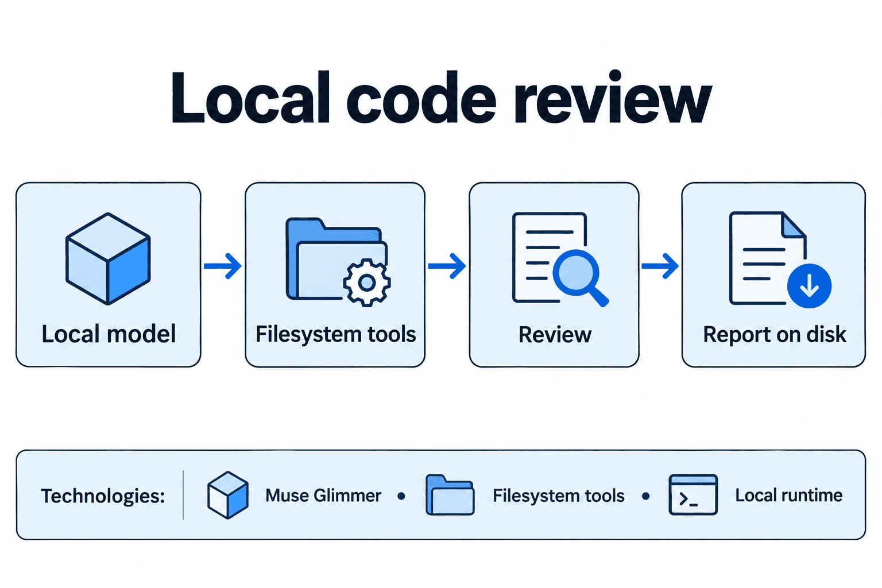Screen dimensions: 882x588
Task: Click the "Muse Glimmer" text
Action: coord(323,495)
